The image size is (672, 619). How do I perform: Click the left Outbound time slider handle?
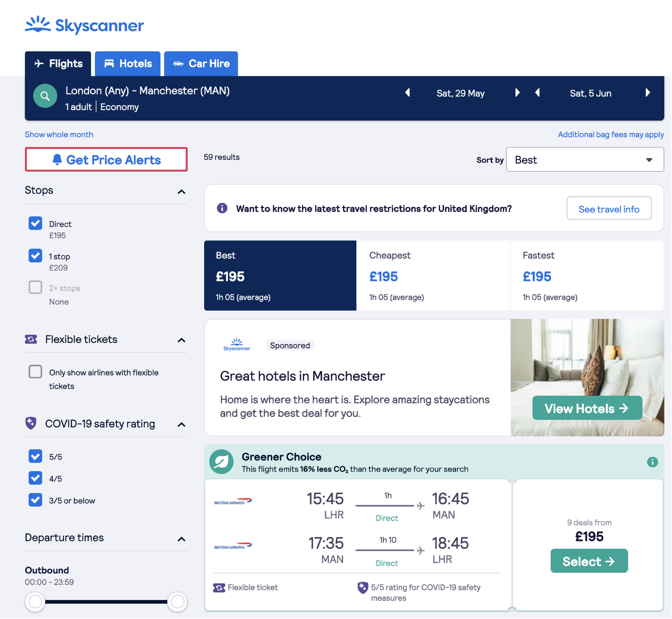(x=35, y=601)
